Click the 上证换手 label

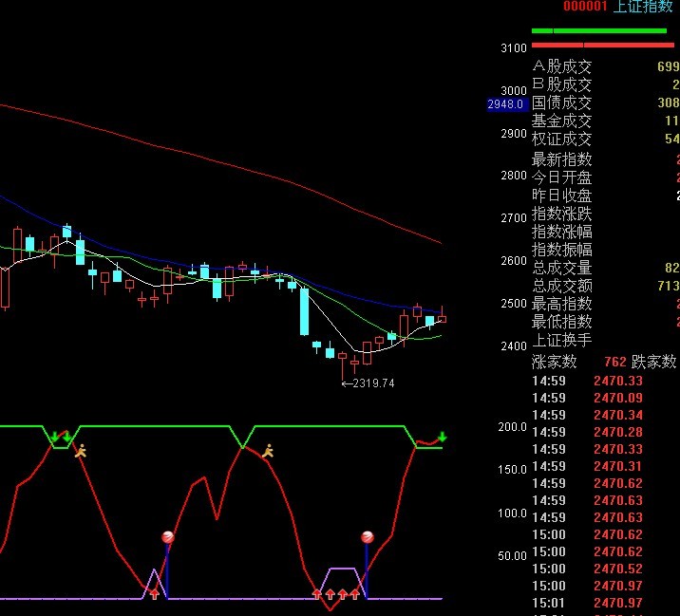click(x=561, y=340)
